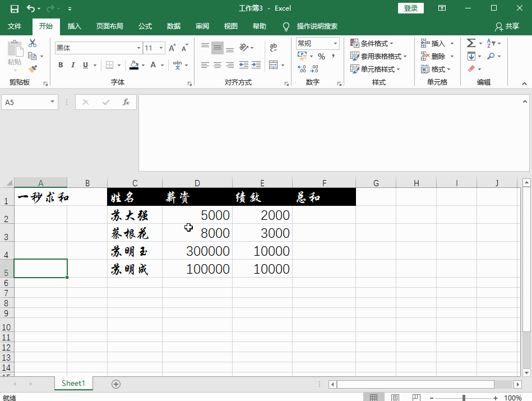Open the Format (格式) cells dropdown

(x=436, y=70)
